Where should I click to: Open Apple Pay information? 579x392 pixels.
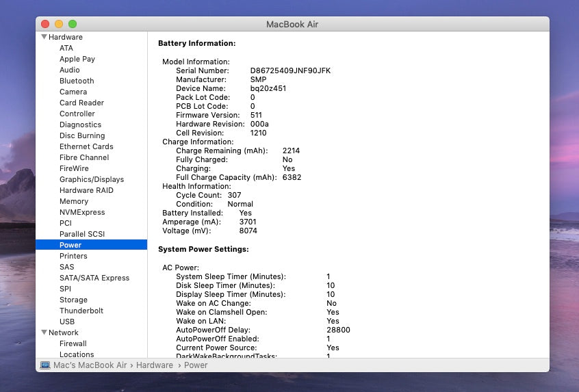(x=77, y=59)
